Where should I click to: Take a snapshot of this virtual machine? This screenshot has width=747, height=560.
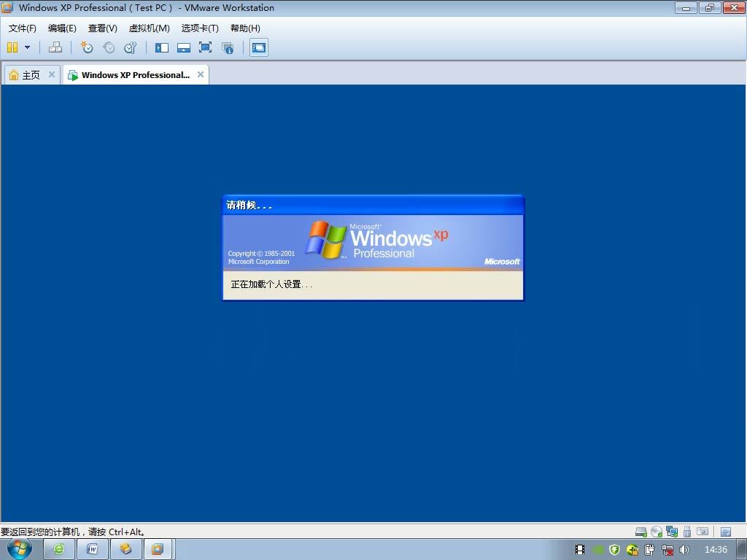pos(86,47)
